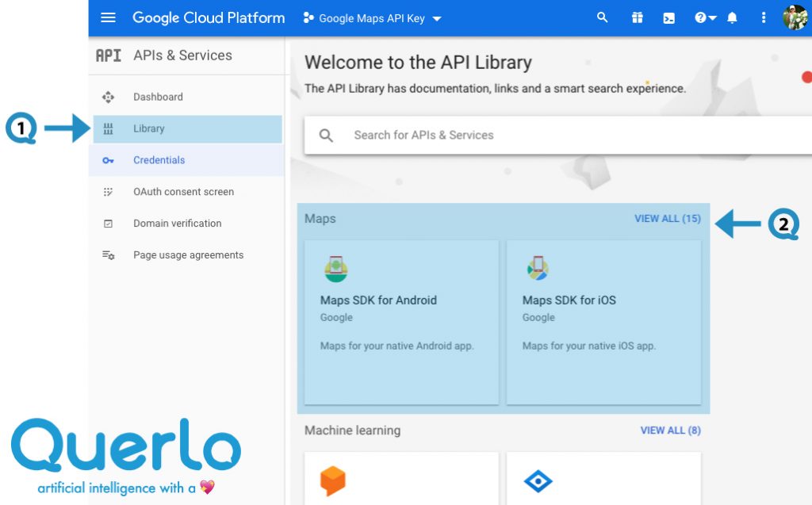The width and height of the screenshot is (812, 505).
Task: Click the 'Maps for your native Android app.' description
Action: point(396,346)
